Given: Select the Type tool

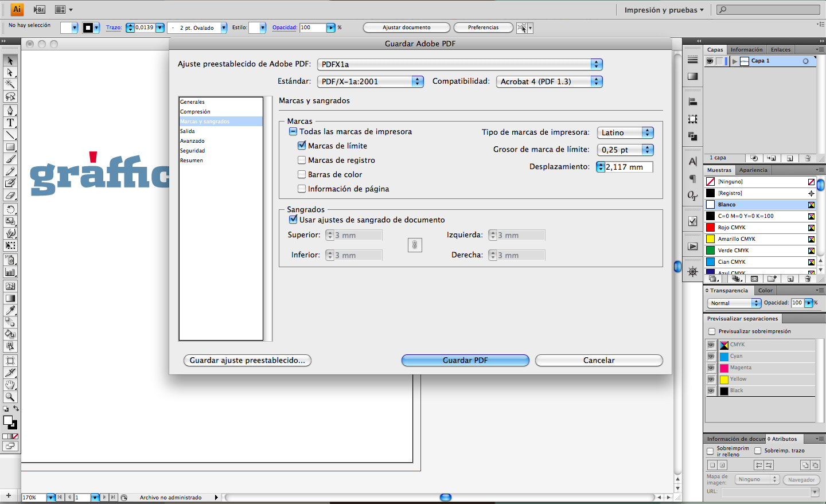Looking at the screenshot, I should 10,122.
